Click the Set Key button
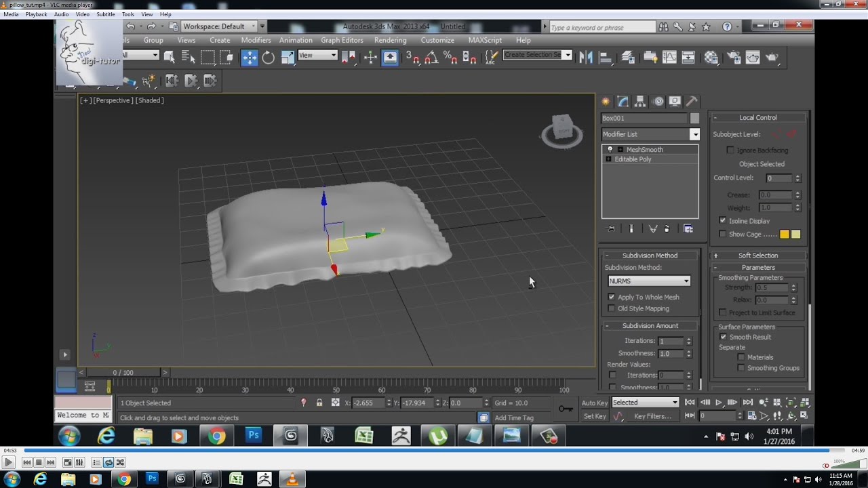 point(595,416)
